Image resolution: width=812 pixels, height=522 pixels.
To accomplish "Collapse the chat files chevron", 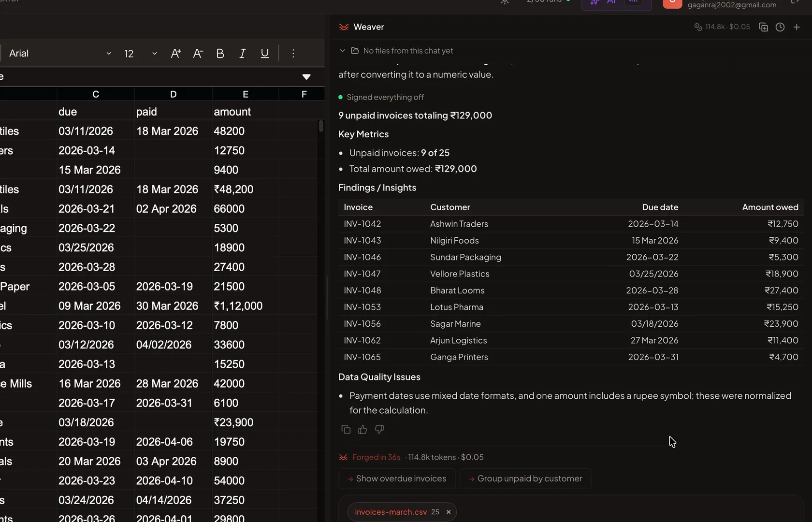I will click(x=342, y=51).
